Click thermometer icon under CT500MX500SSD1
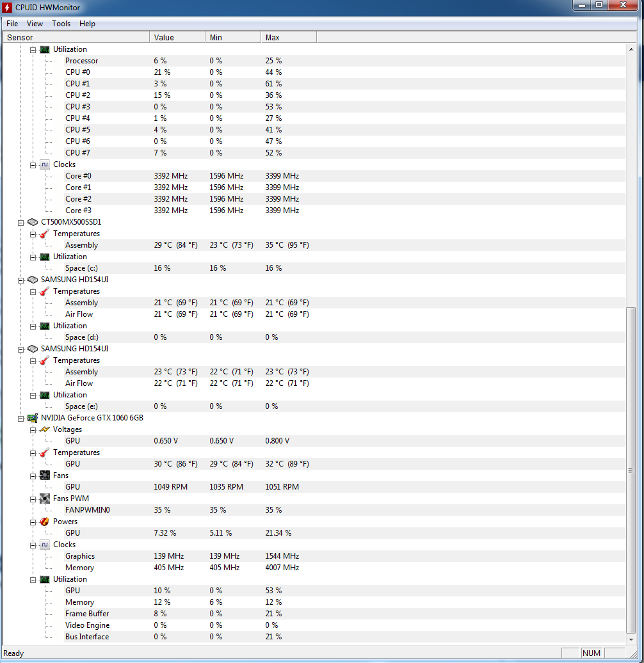This screenshot has height=663, width=644. pyautogui.click(x=45, y=234)
